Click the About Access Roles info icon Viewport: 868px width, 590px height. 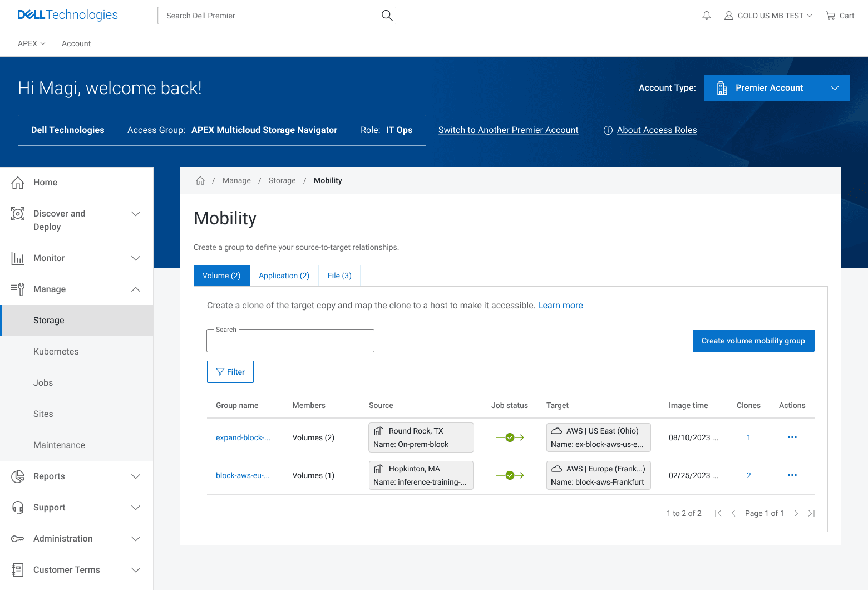click(x=608, y=130)
